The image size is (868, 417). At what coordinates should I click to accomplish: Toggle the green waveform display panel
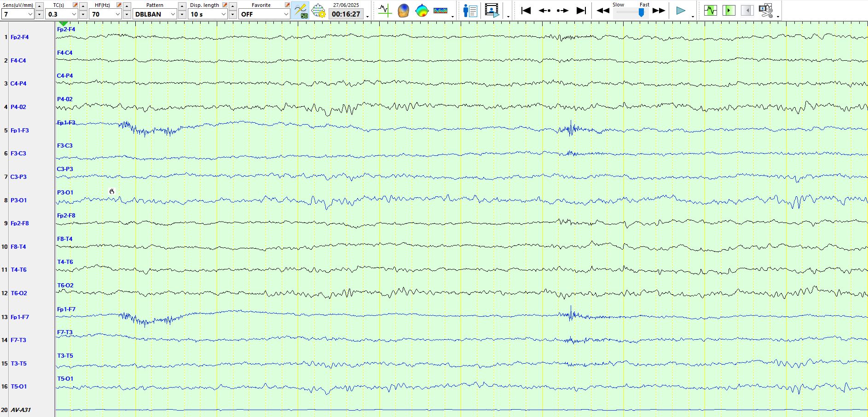(710, 11)
